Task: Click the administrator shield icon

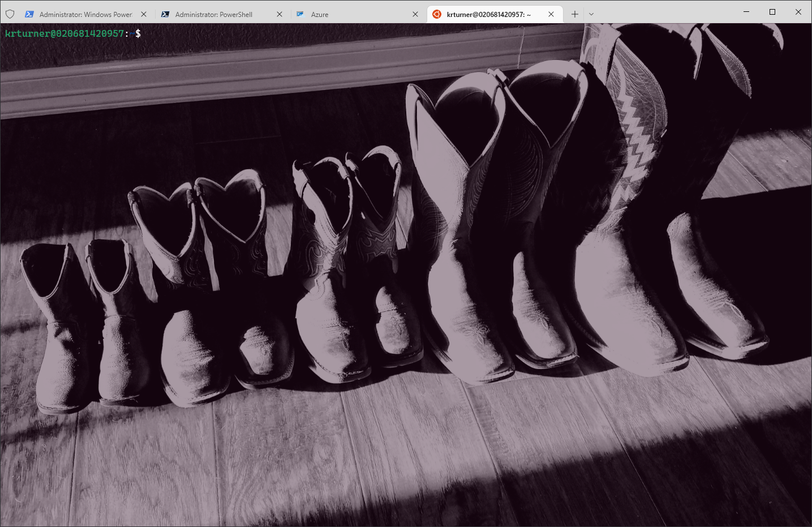Action: (10, 14)
